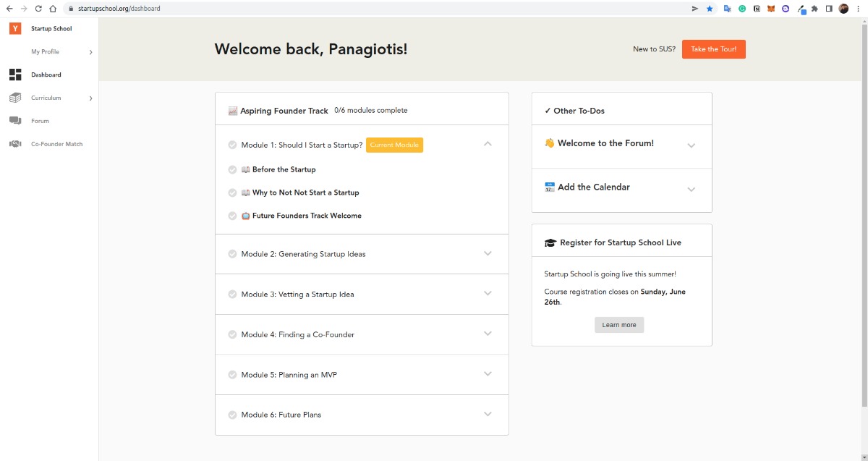Click the Curriculum books icon
This screenshot has height=461, width=868.
coord(15,98)
